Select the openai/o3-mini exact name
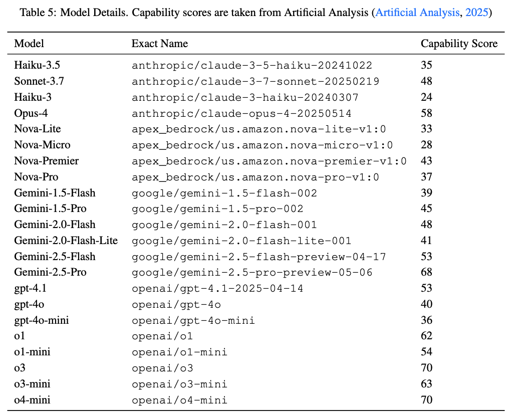This screenshot has height=420, width=523. (179, 384)
